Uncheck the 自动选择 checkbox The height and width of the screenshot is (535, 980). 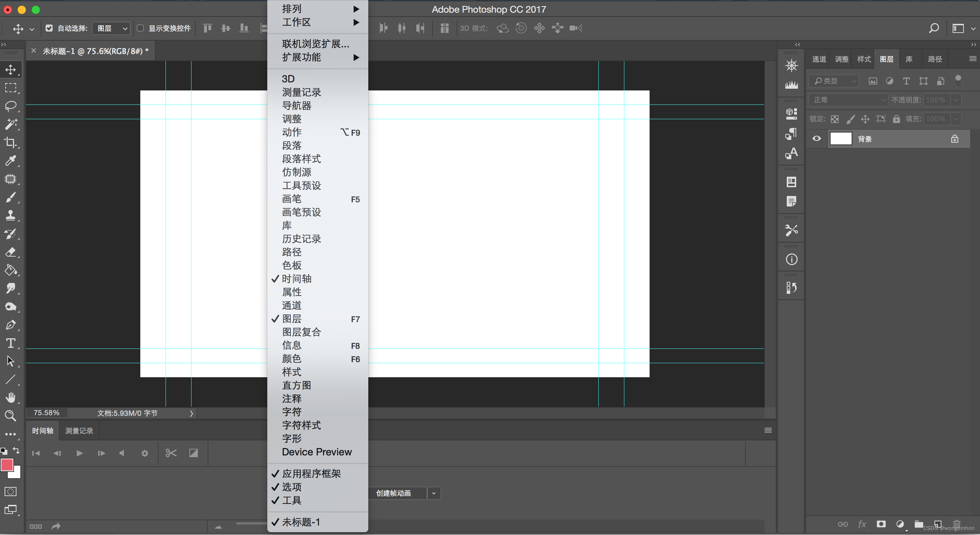49,28
